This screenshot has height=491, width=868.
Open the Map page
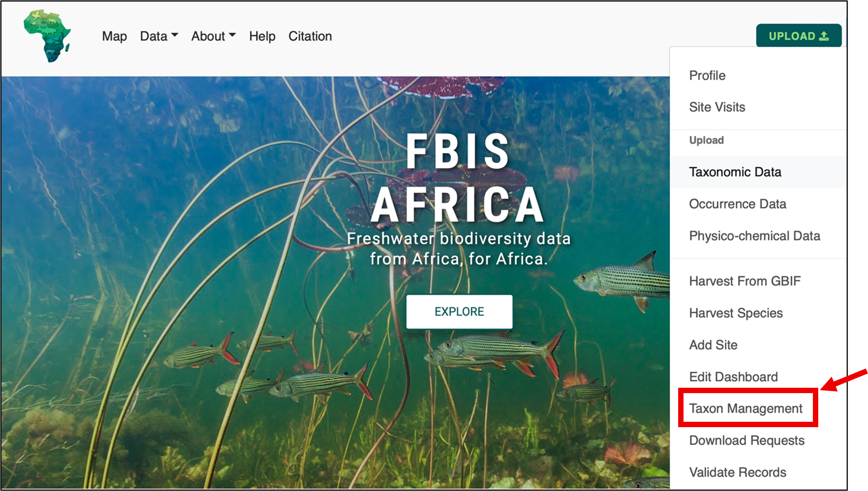pos(114,36)
